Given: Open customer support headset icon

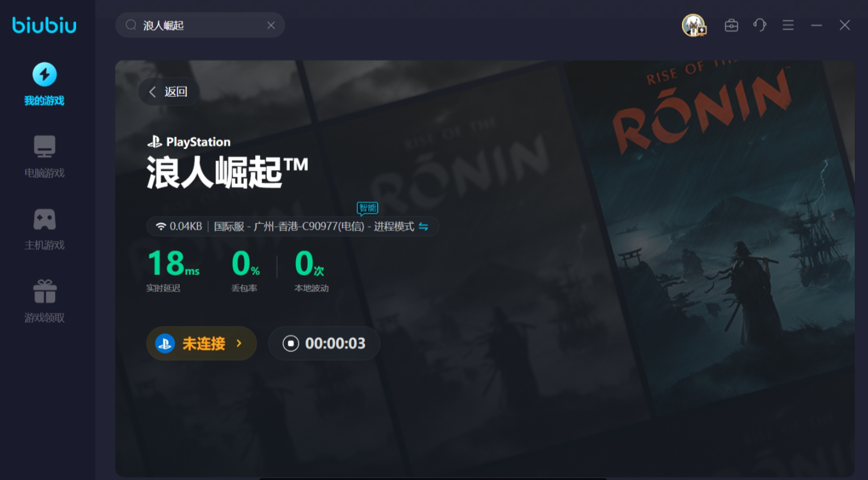Looking at the screenshot, I should point(760,25).
